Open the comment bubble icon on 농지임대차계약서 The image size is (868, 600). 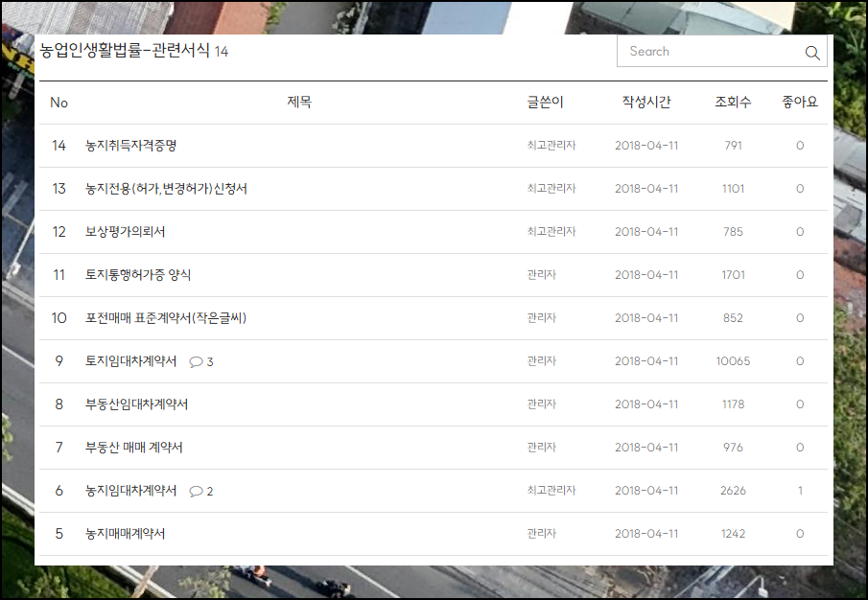[196, 491]
